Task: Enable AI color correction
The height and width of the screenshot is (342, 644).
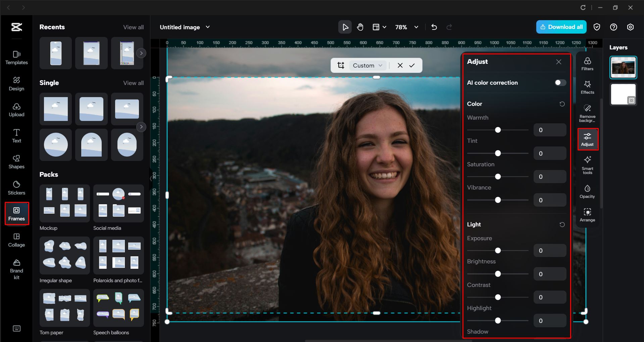Action: (559, 82)
